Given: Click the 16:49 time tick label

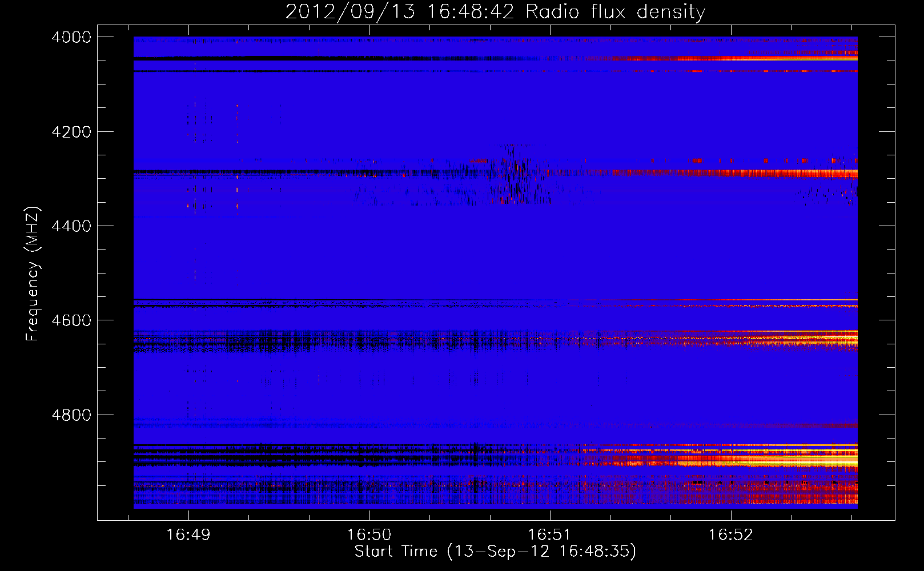Looking at the screenshot, I should (188, 534).
